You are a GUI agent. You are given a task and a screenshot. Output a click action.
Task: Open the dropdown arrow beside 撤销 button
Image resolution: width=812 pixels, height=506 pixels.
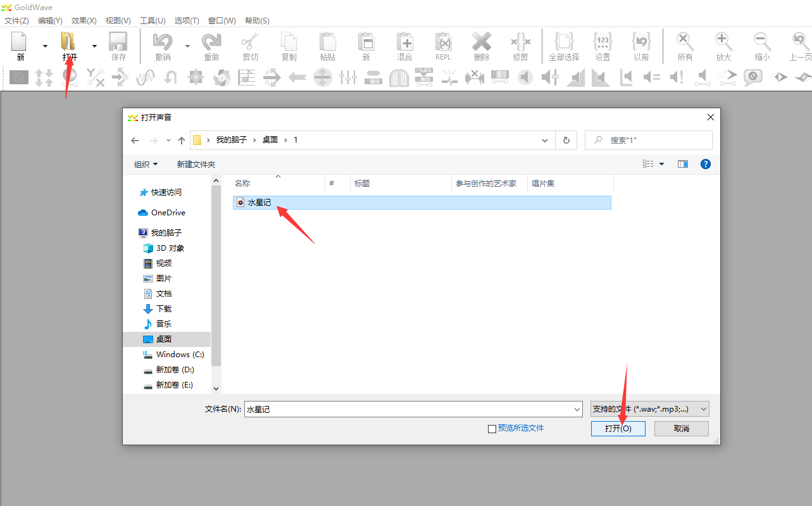pyautogui.click(x=187, y=46)
